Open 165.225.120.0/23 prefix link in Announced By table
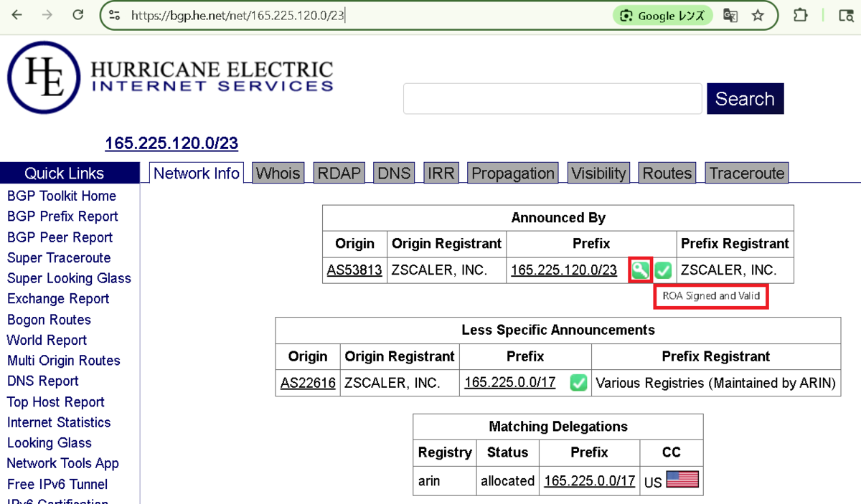 click(x=564, y=270)
